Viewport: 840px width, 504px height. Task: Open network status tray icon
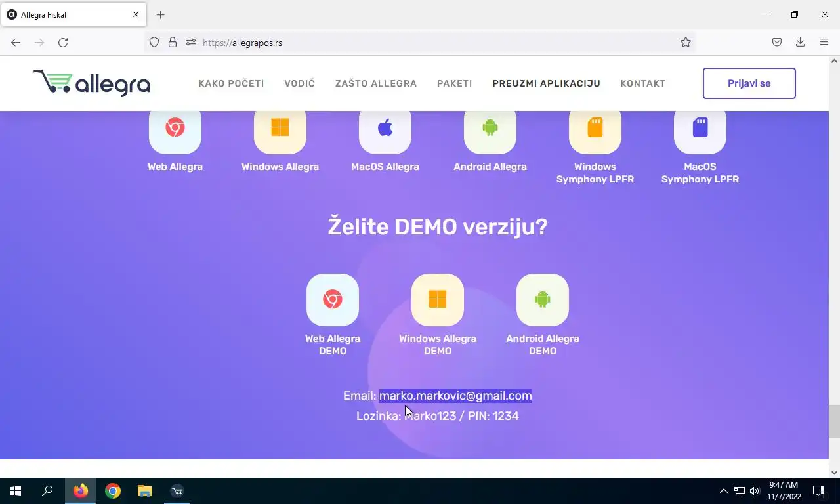[740, 491]
